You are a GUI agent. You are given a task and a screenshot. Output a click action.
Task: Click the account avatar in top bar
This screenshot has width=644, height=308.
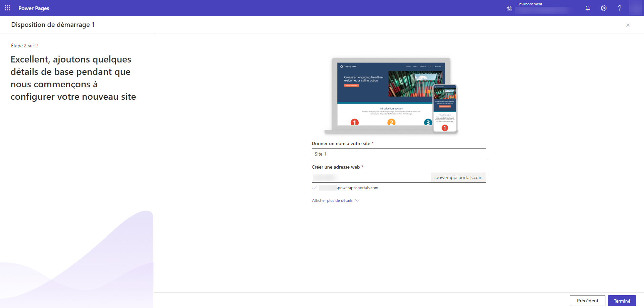pyautogui.click(x=636, y=8)
